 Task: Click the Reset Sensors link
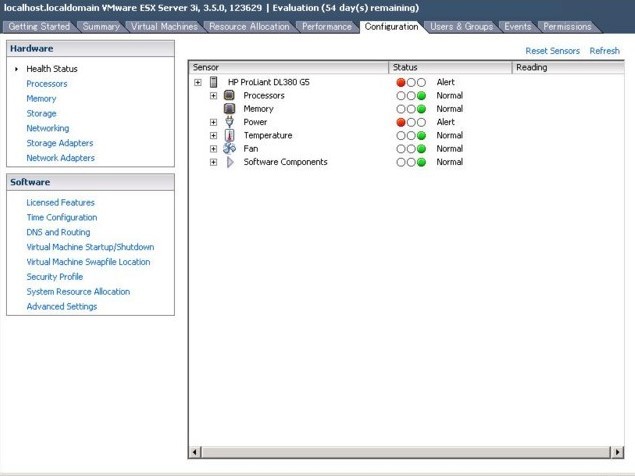(x=552, y=51)
